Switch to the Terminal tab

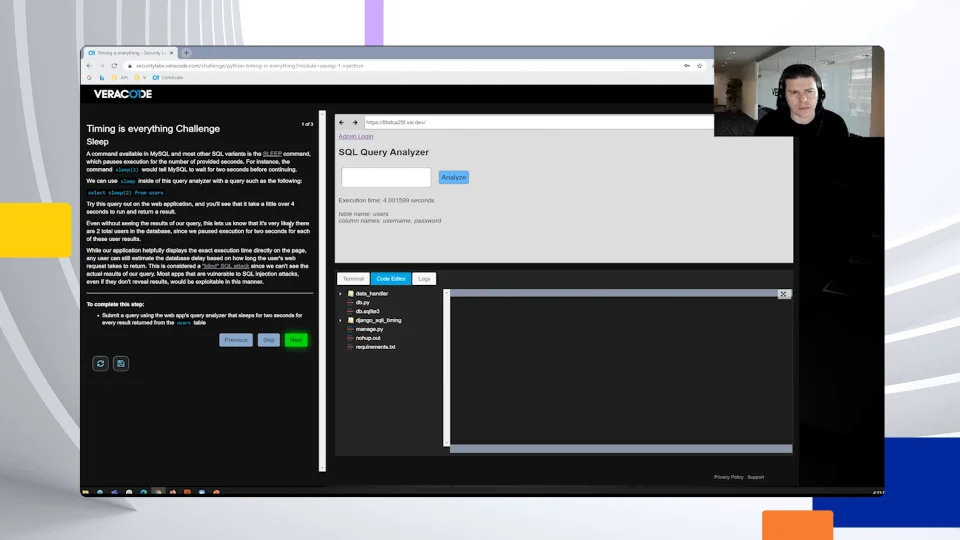click(353, 279)
